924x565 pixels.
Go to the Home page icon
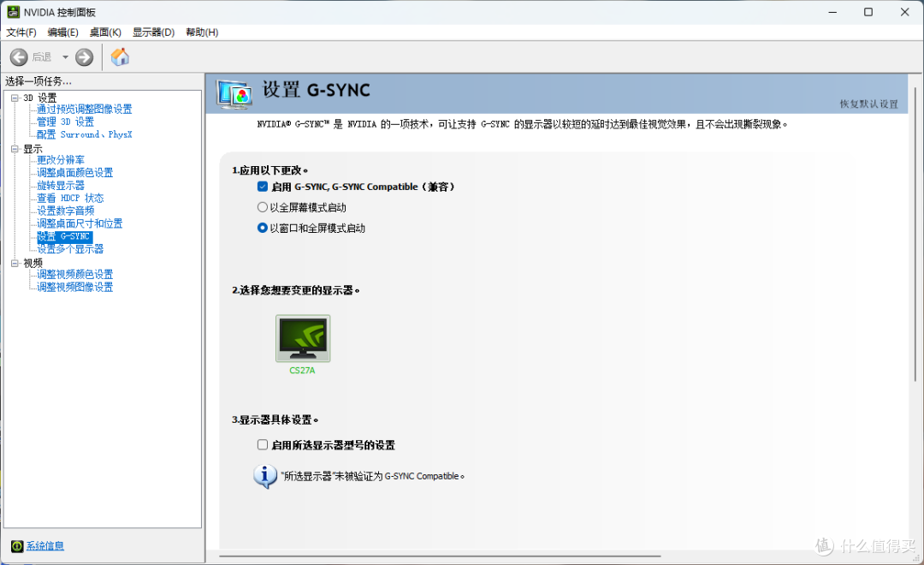click(120, 57)
